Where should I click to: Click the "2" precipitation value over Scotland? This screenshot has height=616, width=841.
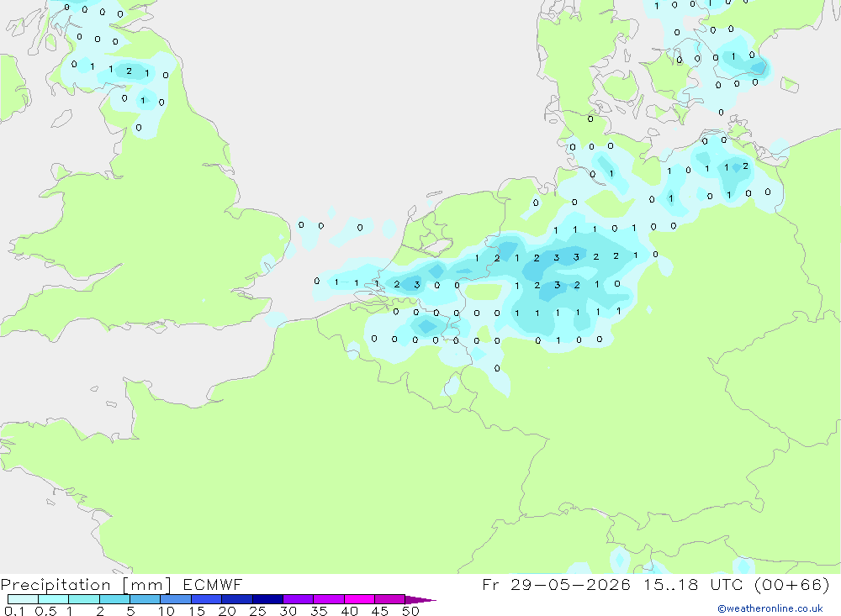pyautogui.click(x=129, y=71)
